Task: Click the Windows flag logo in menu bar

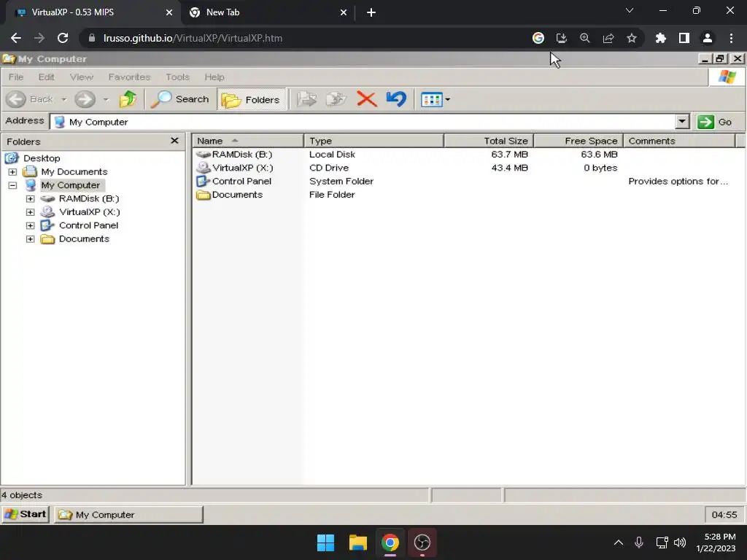Action: [x=727, y=77]
